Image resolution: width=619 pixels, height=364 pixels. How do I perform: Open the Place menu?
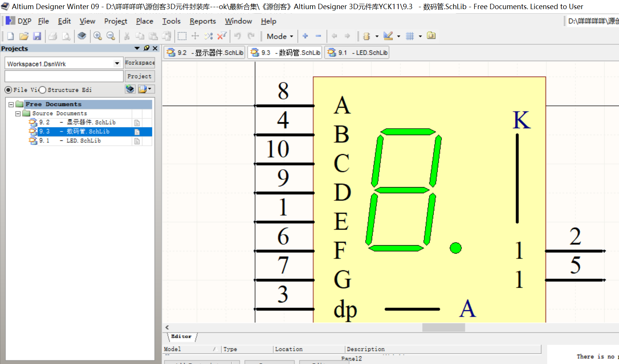(145, 21)
